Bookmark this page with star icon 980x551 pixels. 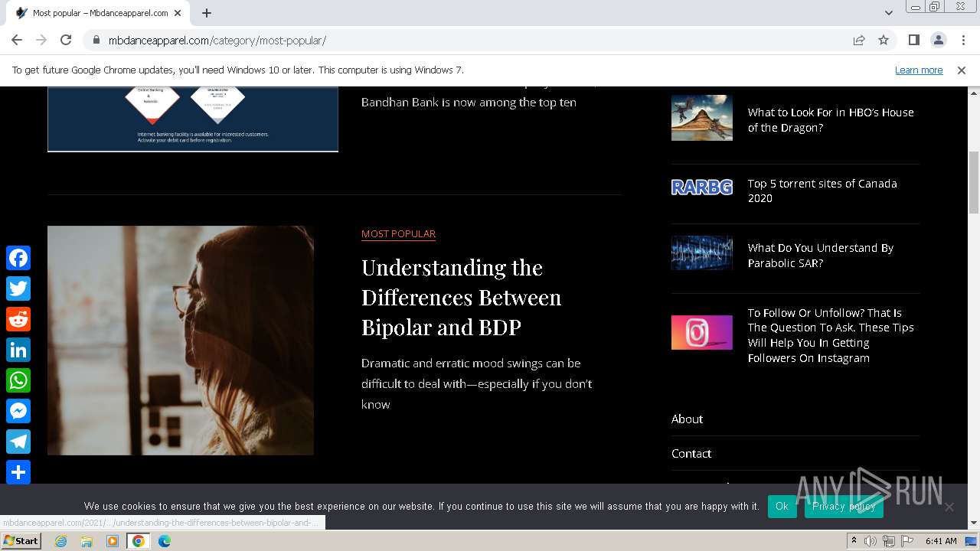[884, 40]
